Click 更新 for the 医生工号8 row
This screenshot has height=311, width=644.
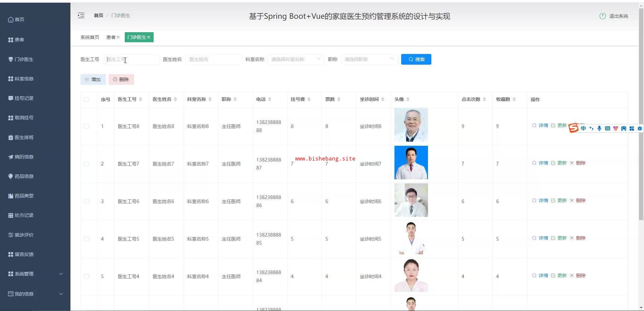click(559, 125)
